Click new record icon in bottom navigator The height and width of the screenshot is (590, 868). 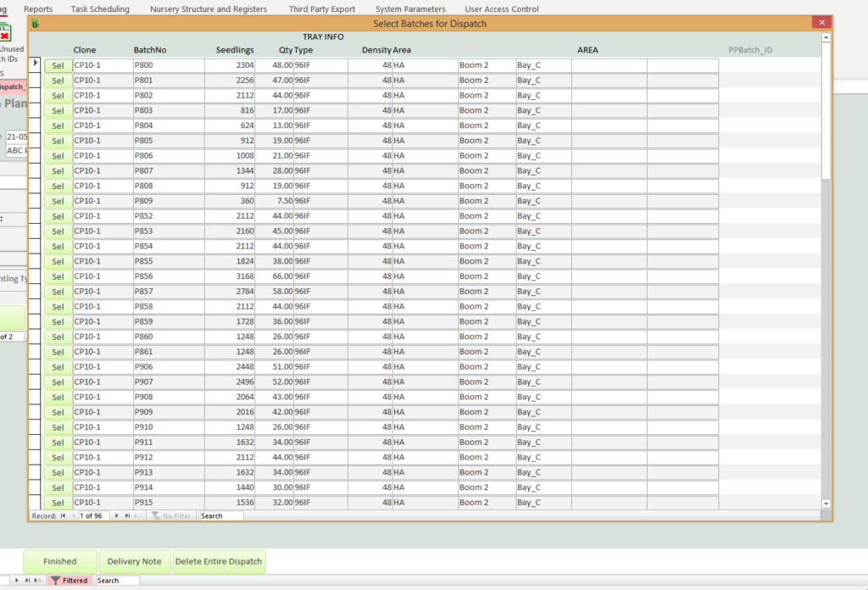pyautogui.click(x=40, y=581)
